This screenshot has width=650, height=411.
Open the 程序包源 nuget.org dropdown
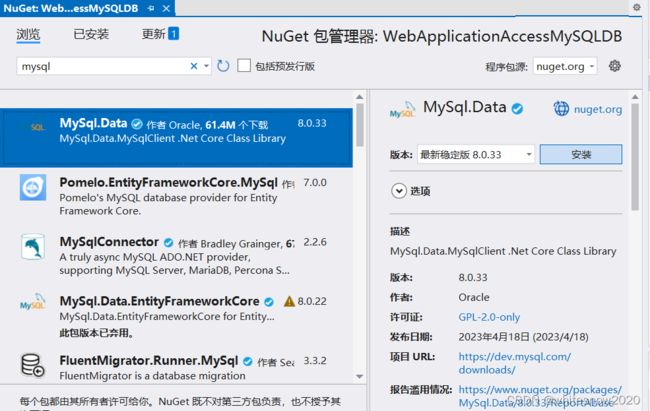pyautogui.click(x=565, y=66)
